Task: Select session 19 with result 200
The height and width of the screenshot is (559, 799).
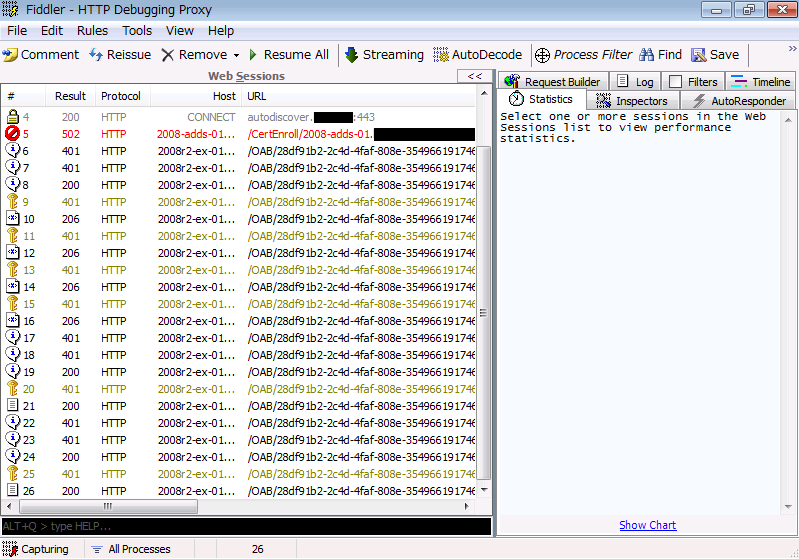Action: pos(239,372)
